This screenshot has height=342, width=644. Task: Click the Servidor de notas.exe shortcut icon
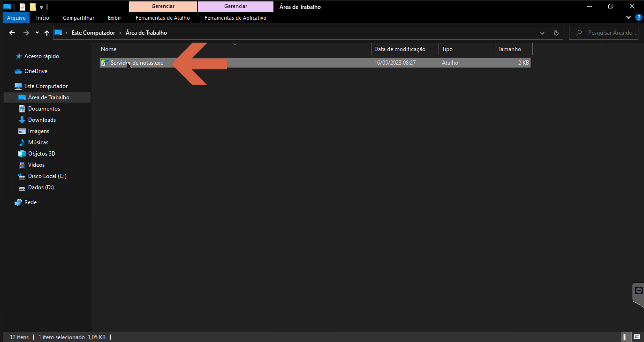105,63
